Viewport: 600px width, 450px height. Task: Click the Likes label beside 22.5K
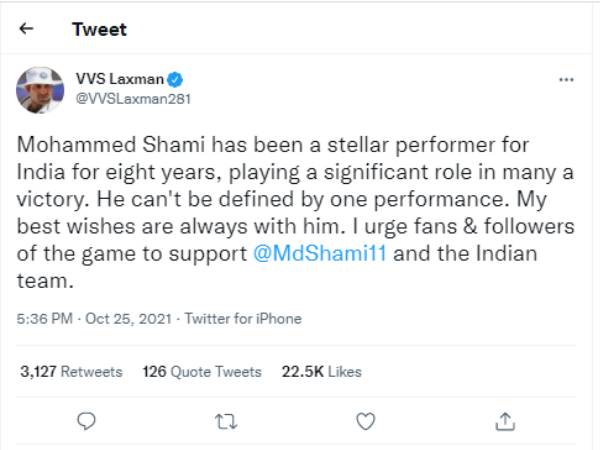coord(343,371)
